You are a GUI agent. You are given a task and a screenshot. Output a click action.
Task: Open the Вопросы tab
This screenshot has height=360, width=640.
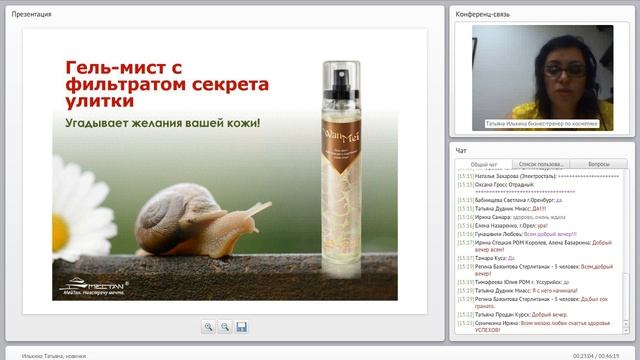599,164
